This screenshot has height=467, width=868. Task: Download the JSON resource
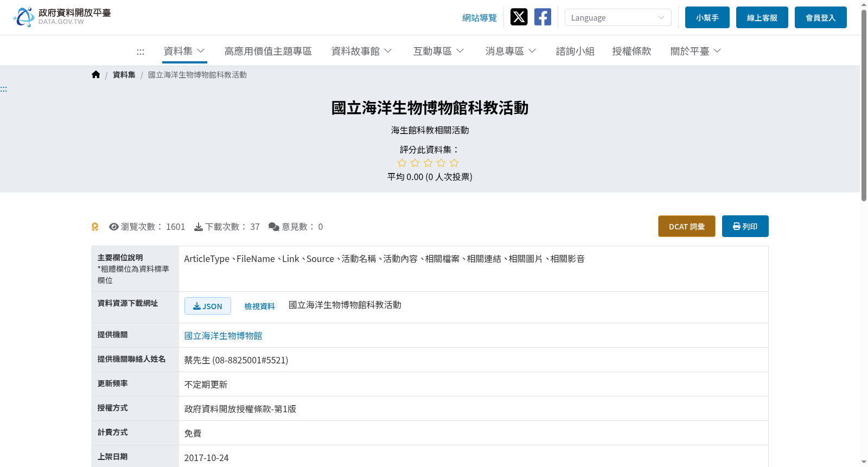point(208,306)
